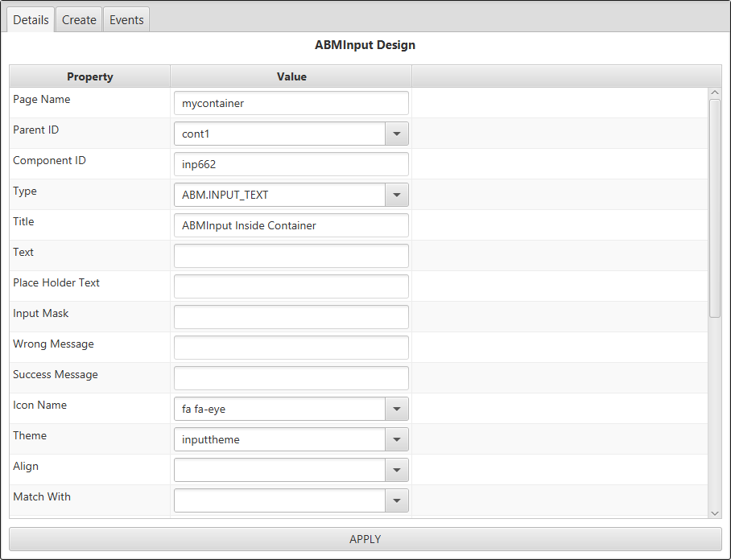
Task: Select the Wrong Message input field
Action: [x=291, y=348]
